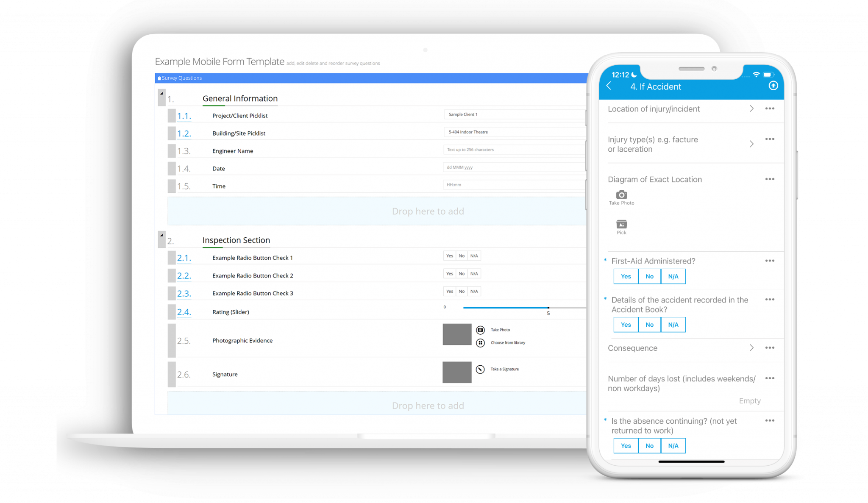Collapse the Inspection Section
This screenshot has width=868, height=503.
[161, 236]
